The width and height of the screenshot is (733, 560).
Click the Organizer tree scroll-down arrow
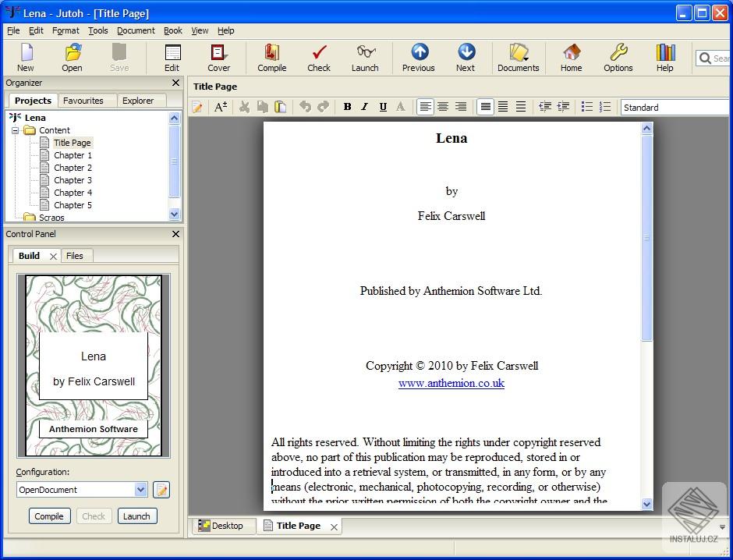pos(175,214)
